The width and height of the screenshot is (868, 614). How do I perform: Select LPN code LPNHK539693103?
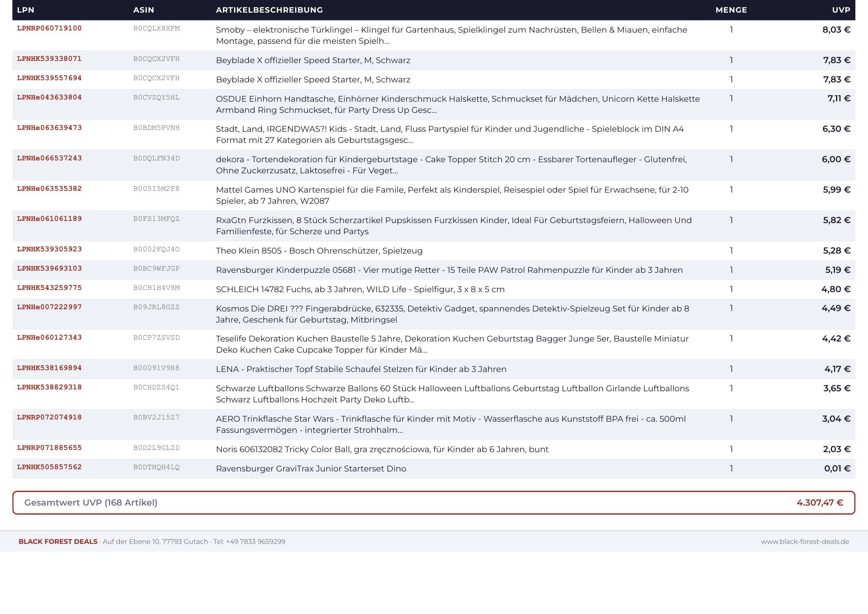point(49,268)
